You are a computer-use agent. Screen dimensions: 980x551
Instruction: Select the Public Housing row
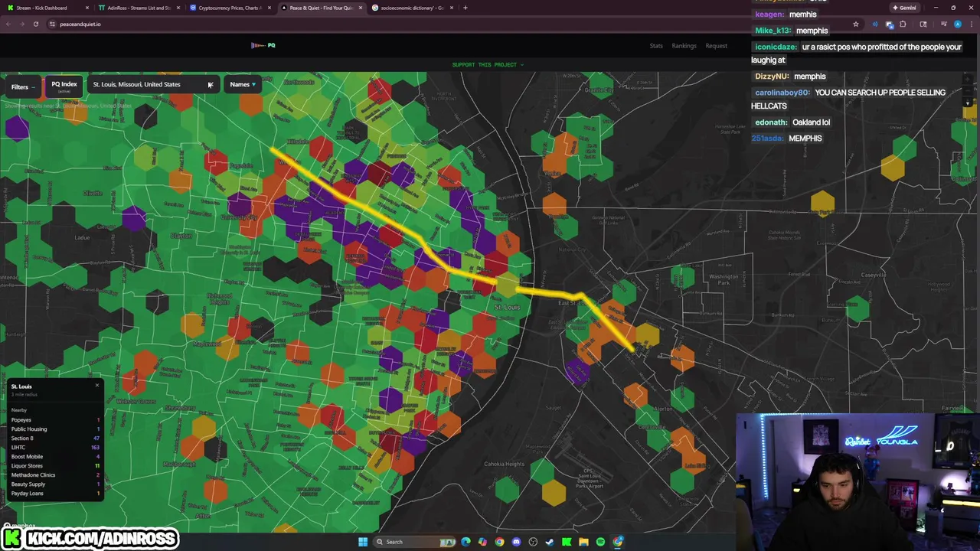(55, 429)
